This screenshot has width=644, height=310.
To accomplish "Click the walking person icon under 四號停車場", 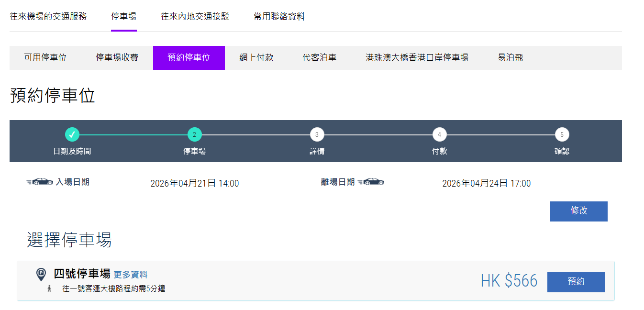I will [x=50, y=289].
